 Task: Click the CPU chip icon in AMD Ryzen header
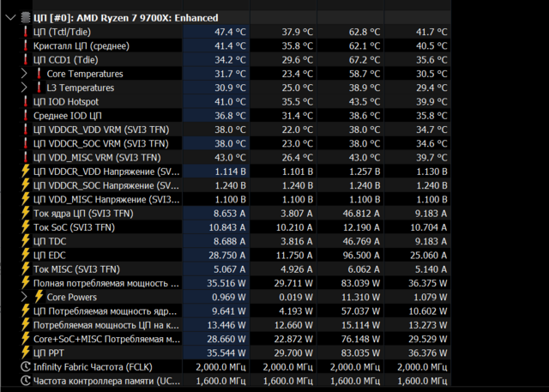[x=25, y=17]
